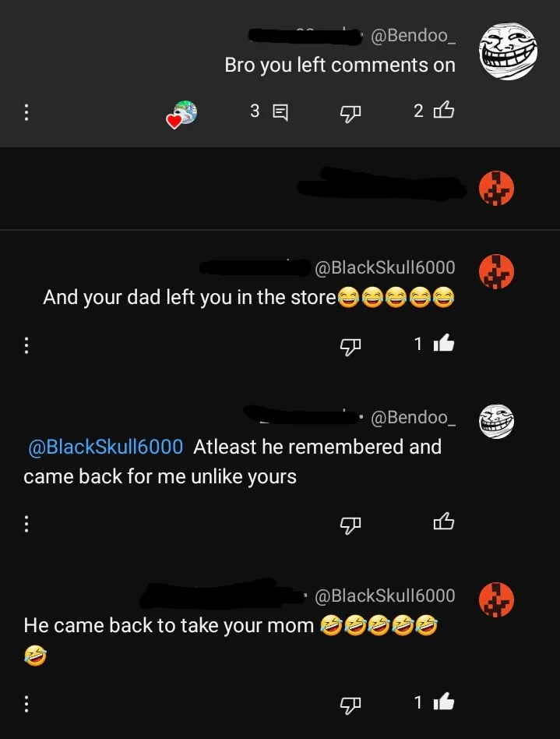The width and height of the screenshot is (560, 739).
Task: Like the "Bro you left comments on" comment
Action: pos(444,110)
